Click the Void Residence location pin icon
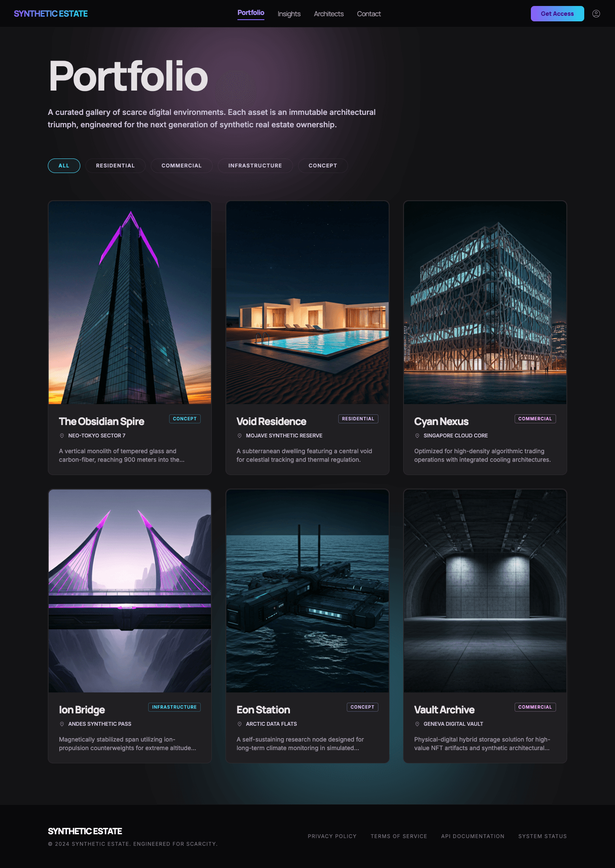The height and width of the screenshot is (868, 615). tap(240, 436)
